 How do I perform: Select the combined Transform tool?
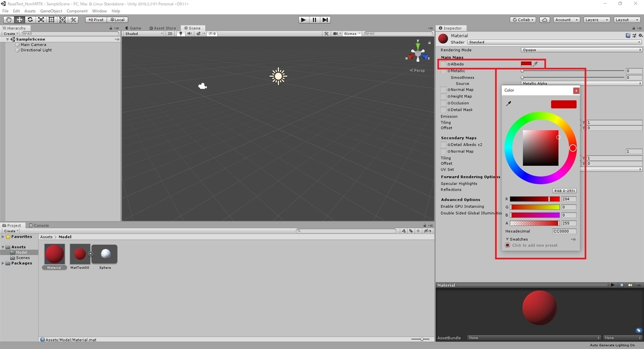(62, 20)
